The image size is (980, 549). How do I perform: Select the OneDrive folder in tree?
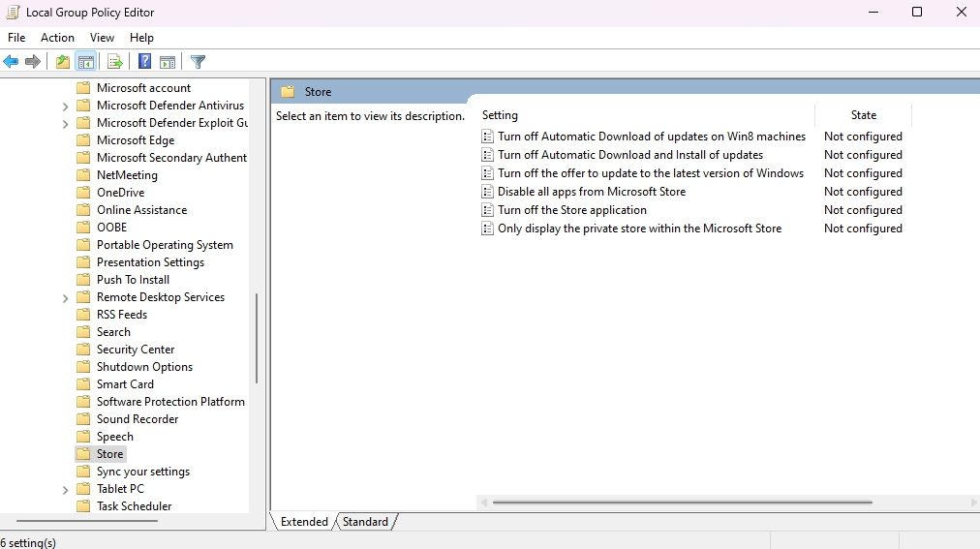click(120, 193)
